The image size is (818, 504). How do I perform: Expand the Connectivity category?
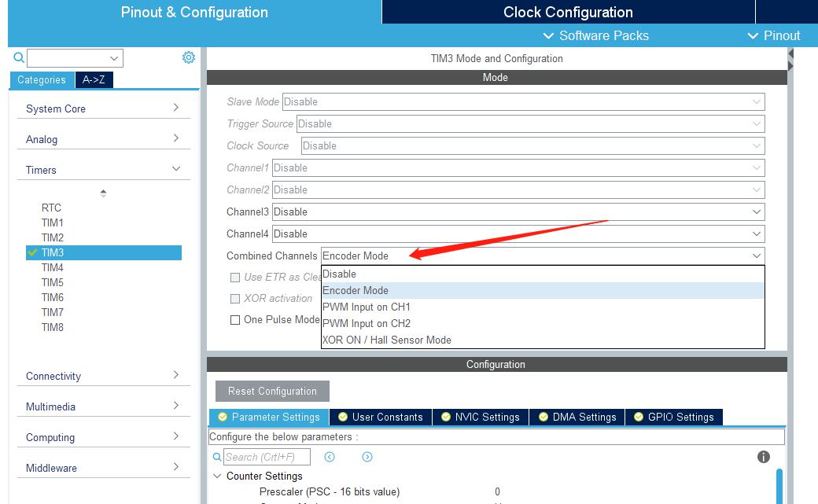(103, 376)
